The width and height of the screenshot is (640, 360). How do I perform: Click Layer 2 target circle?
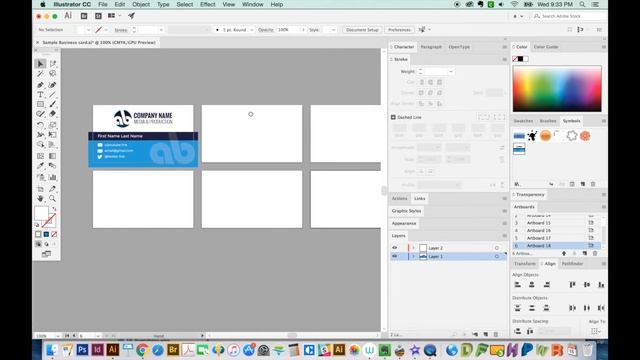[497, 248]
